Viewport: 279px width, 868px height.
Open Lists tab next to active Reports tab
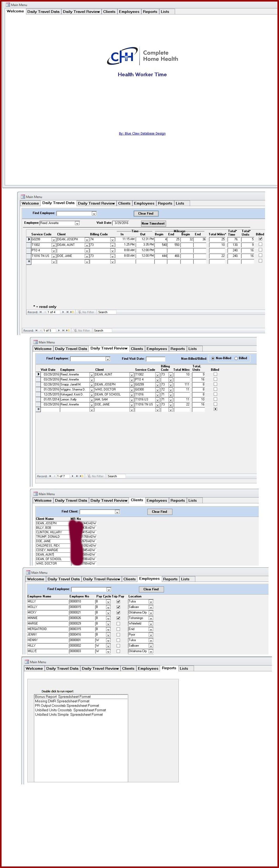click(183, 668)
